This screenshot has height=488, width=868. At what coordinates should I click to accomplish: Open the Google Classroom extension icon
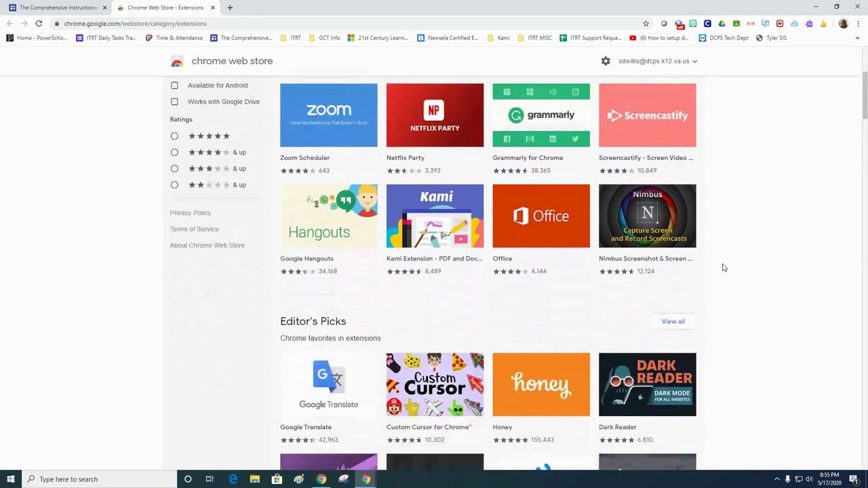[x=736, y=24]
